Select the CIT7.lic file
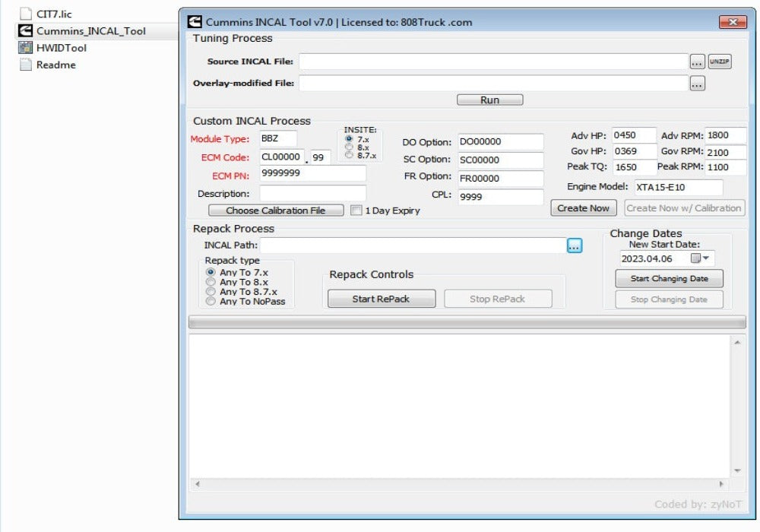760x532 pixels. tap(54, 14)
